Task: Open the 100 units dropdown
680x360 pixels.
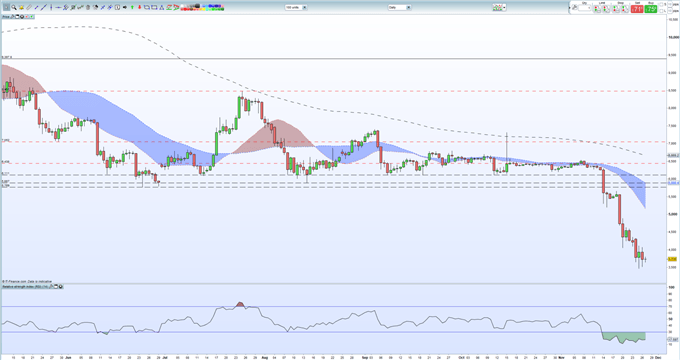Action: [x=296, y=7]
